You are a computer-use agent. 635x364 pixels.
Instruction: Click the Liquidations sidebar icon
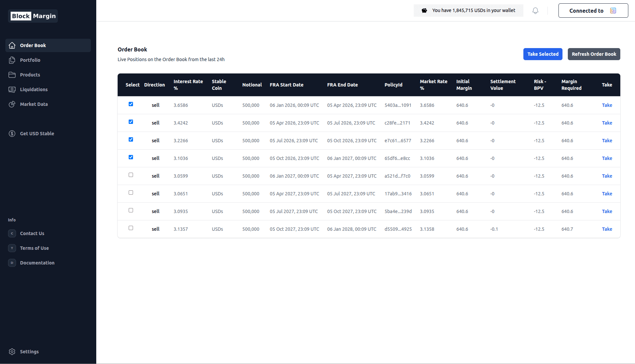point(12,89)
